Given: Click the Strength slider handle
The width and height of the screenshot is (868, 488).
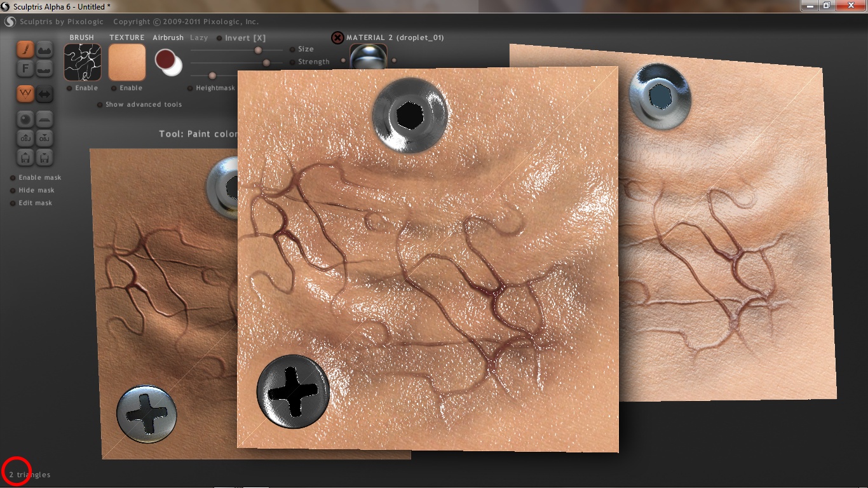Looking at the screenshot, I should (267, 62).
